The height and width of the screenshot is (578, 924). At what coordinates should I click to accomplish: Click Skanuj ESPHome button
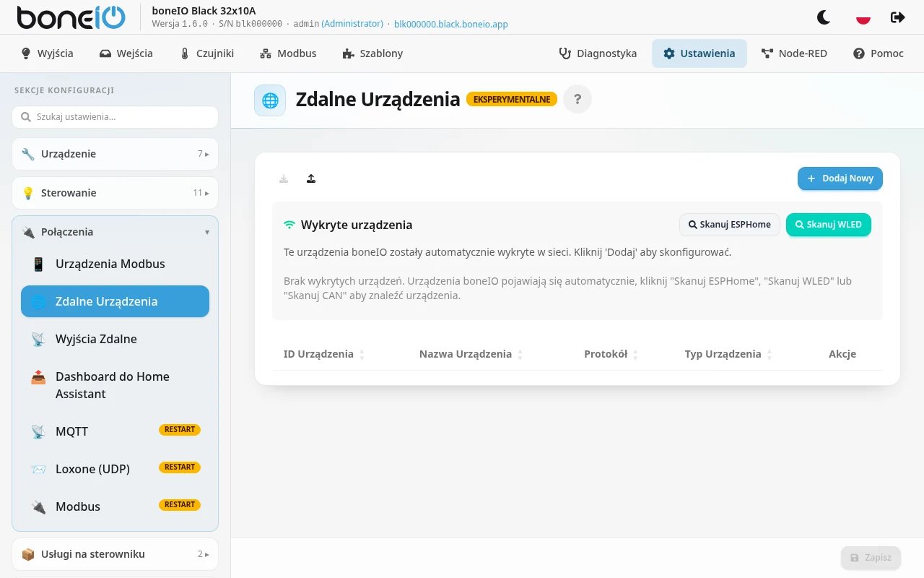(730, 225)
